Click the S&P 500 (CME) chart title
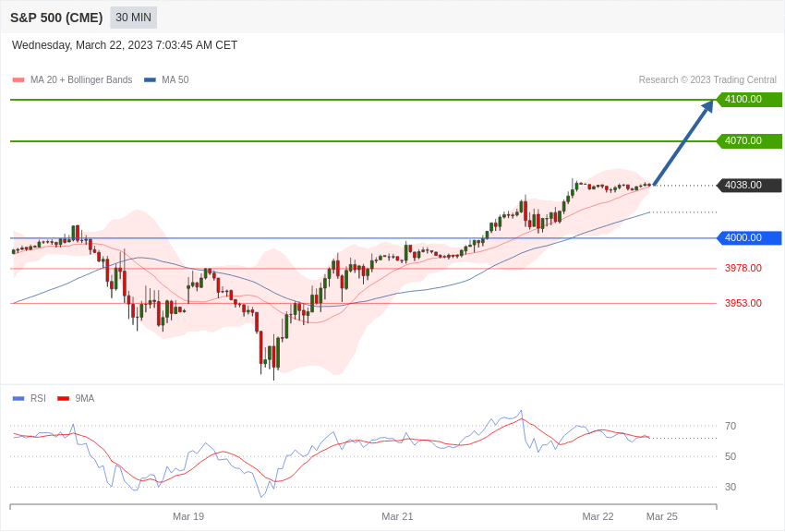The image size is (785, 532). (56, 18)
